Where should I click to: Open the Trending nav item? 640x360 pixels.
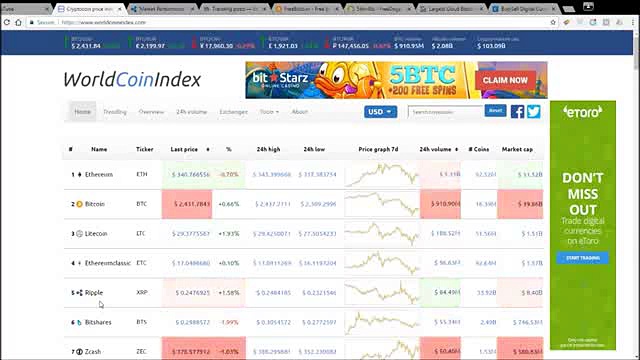[x=115, y=111]
